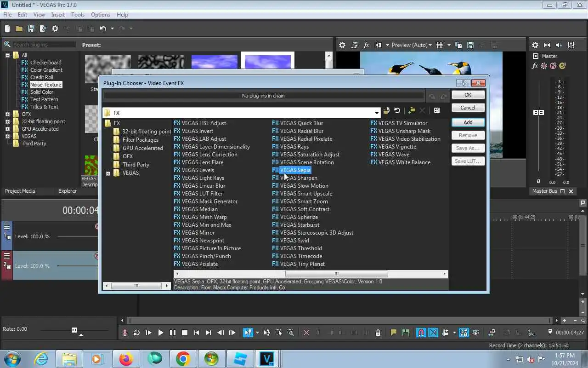Open Master Bus audio properties gear

click(535, 45)
